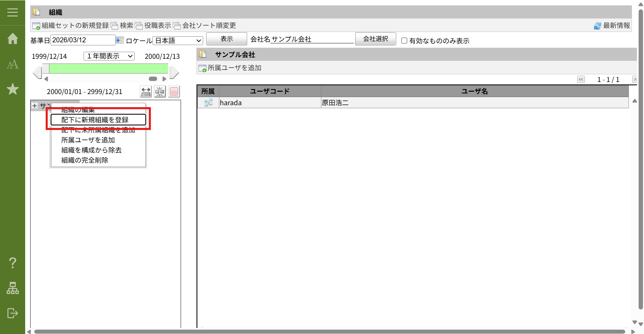
Task: Click the 表示 button
Action: 226,39
